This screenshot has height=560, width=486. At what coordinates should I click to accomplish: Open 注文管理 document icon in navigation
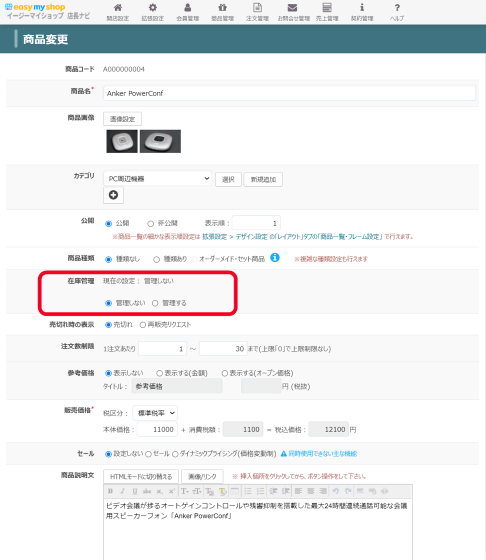pyautogui.click(x=257, y=8)
